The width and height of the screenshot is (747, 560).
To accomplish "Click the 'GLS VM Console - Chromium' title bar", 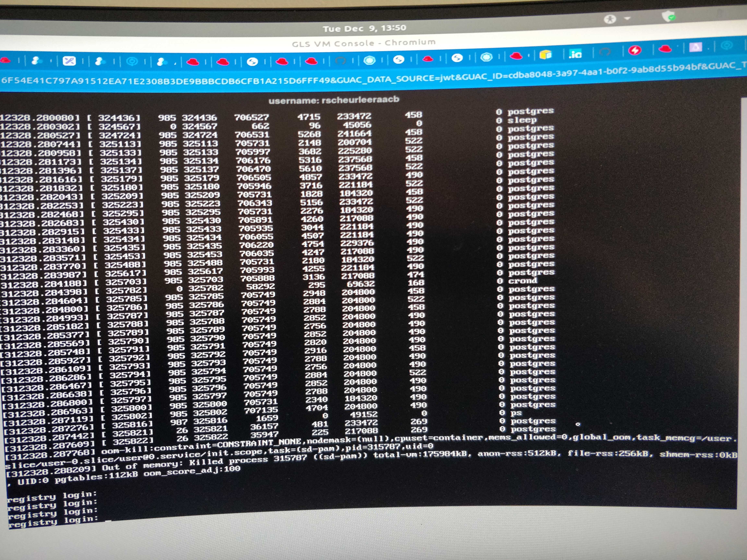I will point(363,43).
